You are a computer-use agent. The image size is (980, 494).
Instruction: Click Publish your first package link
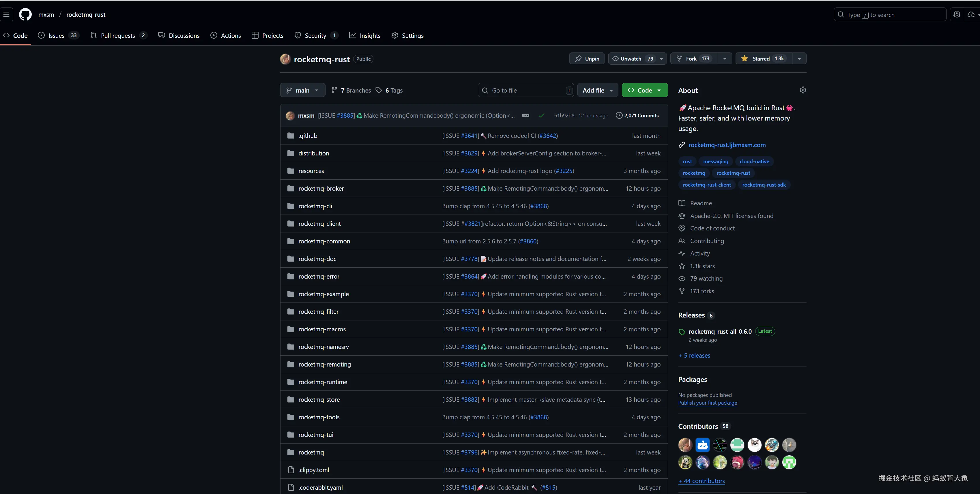click(x=707, y=403)
